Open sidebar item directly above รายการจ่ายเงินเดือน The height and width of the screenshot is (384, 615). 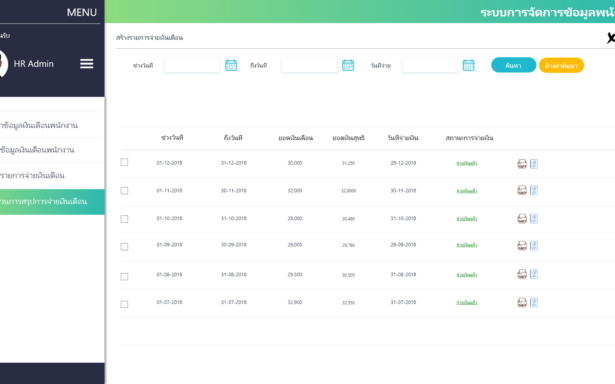[52, 150]
